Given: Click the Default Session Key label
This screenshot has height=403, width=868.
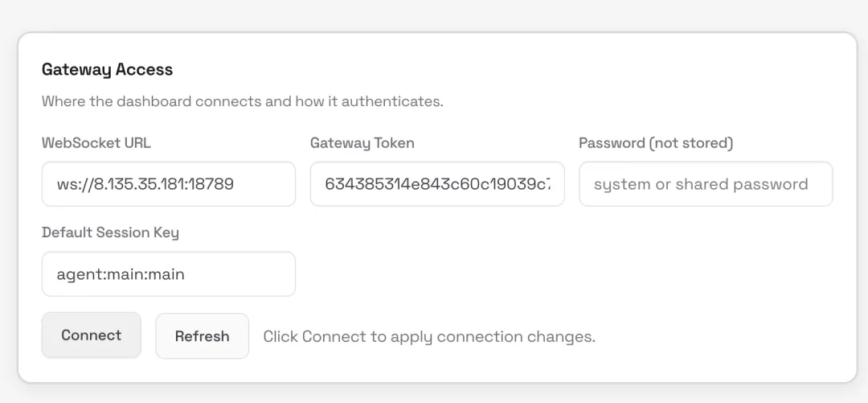Looking at the screenshot, I should (x=110, y=232).
